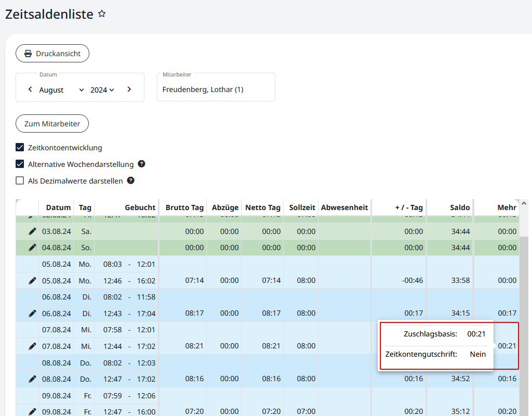Edit the 08.08.24 Thursday entry

pyautogui.click(x=32, y=379)
